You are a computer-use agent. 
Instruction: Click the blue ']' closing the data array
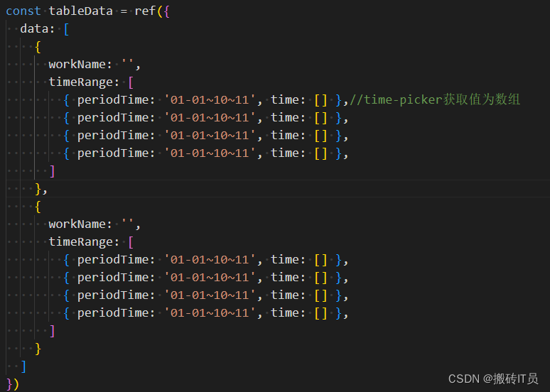[x=23, y=366]
